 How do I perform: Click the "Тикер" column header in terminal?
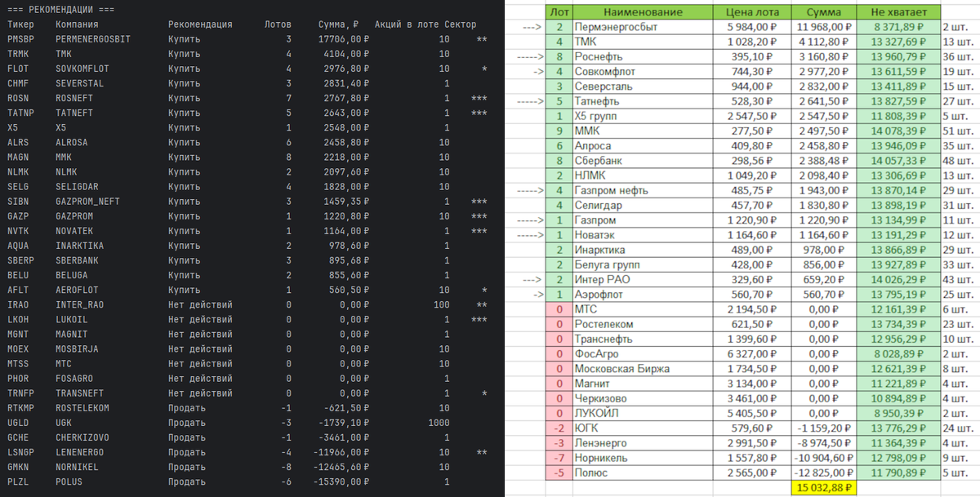click(x=20, y=24)
